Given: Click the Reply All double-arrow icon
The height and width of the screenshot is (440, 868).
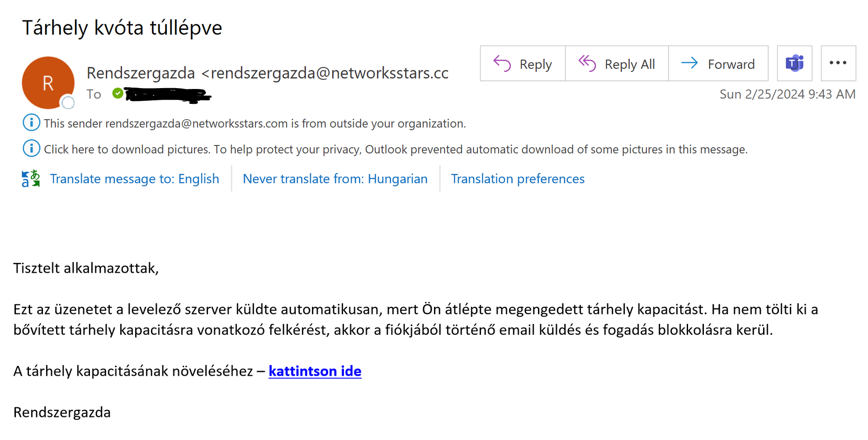Looking at the screenshot, I should (587, 64).
